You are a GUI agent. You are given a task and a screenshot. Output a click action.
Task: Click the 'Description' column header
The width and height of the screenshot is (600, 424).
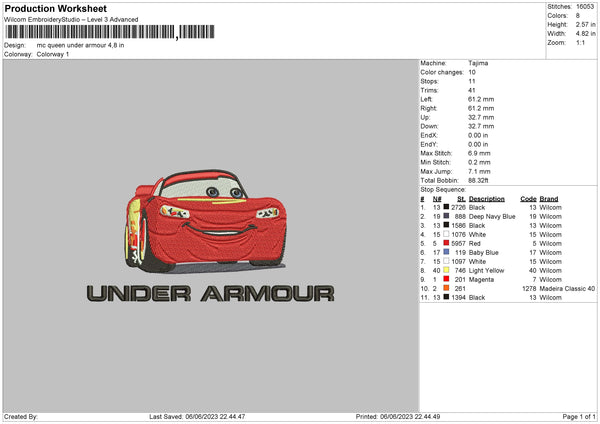(487, 199)
